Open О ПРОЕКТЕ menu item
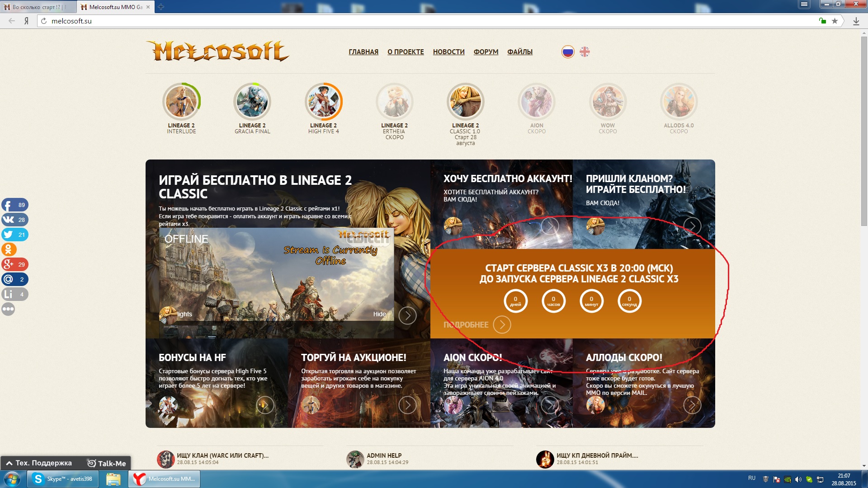Viewport: 868px width, 488px height. tap(406, 52)
